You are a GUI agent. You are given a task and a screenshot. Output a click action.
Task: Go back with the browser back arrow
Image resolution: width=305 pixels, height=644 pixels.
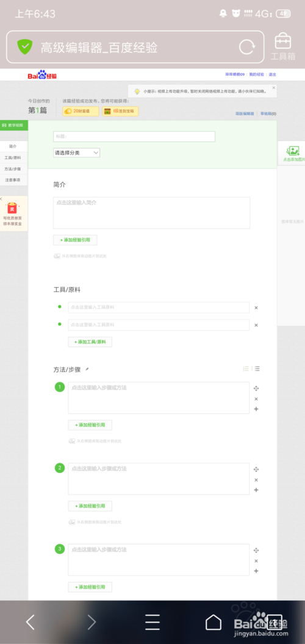(x=30, y=622)
